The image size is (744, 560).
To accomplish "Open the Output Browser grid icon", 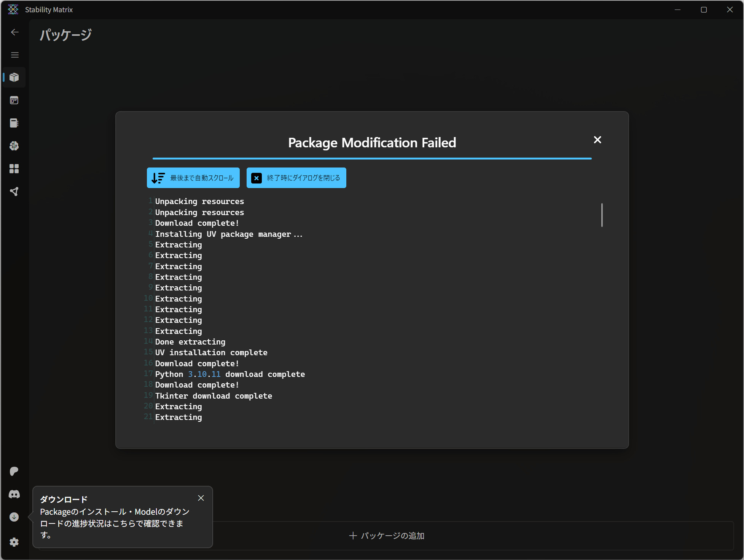I will point(14,169).
